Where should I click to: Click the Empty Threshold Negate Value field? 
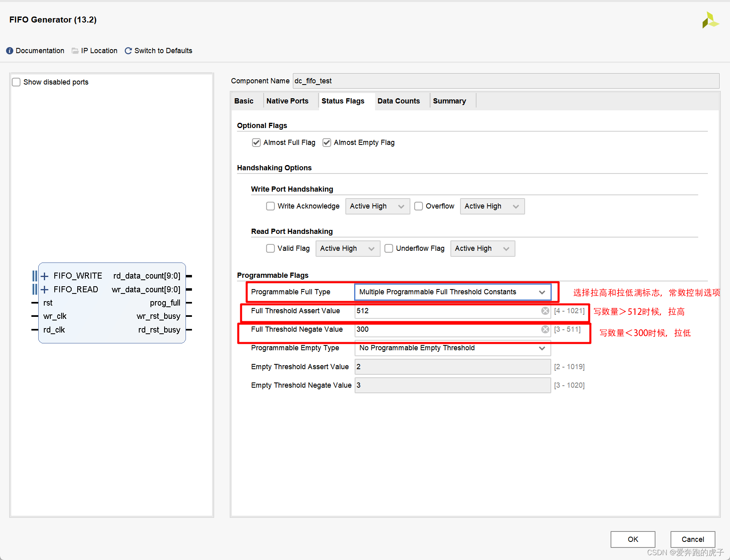453,385
